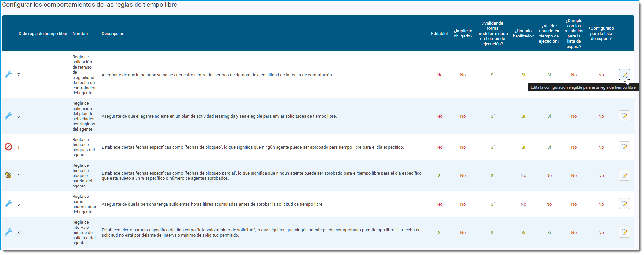Viewport: 644px width, 255px height.
Task: Click the Editable 'Sí' value in rule 3 row
Action: coord(440,232)
